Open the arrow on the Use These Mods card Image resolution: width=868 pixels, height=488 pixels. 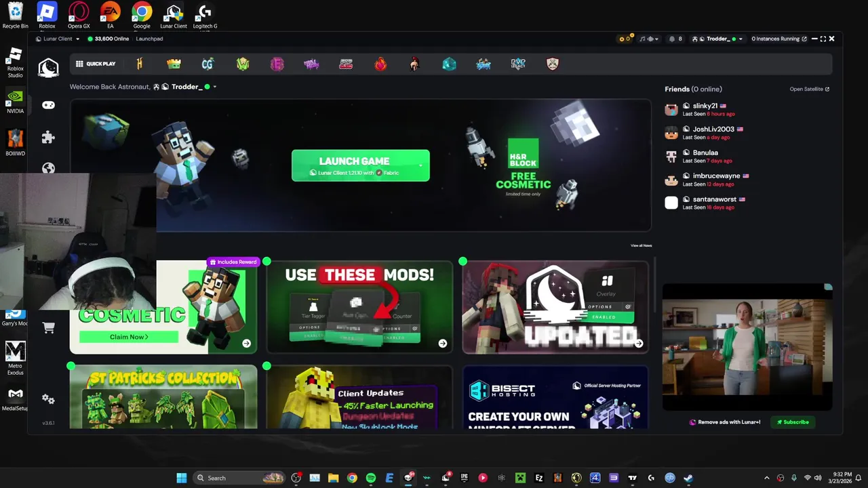[442, 344]
